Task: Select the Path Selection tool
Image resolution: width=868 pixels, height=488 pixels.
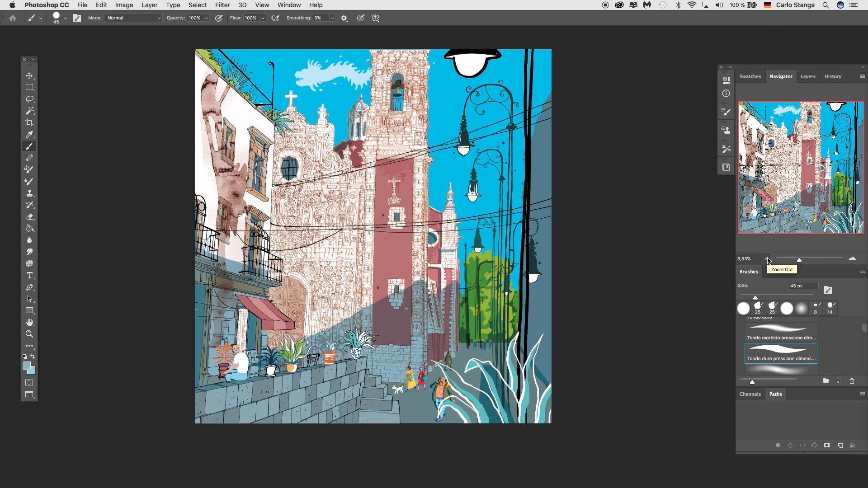Action: 29,299
